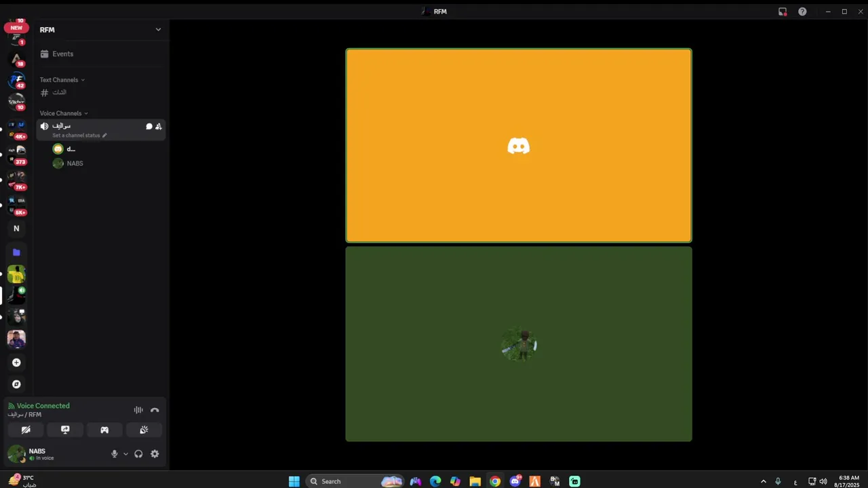Mute the microphone

pyautogui.click(x=114, y=454)
